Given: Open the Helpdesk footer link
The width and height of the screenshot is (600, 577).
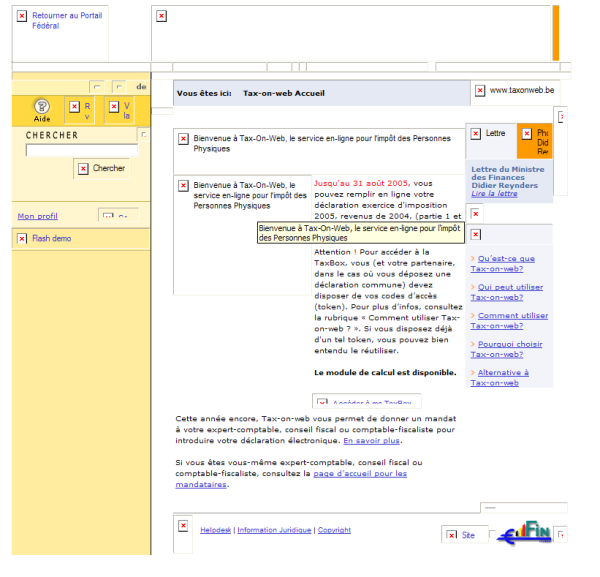Looking at the screenshot, I should click(215, 530).
